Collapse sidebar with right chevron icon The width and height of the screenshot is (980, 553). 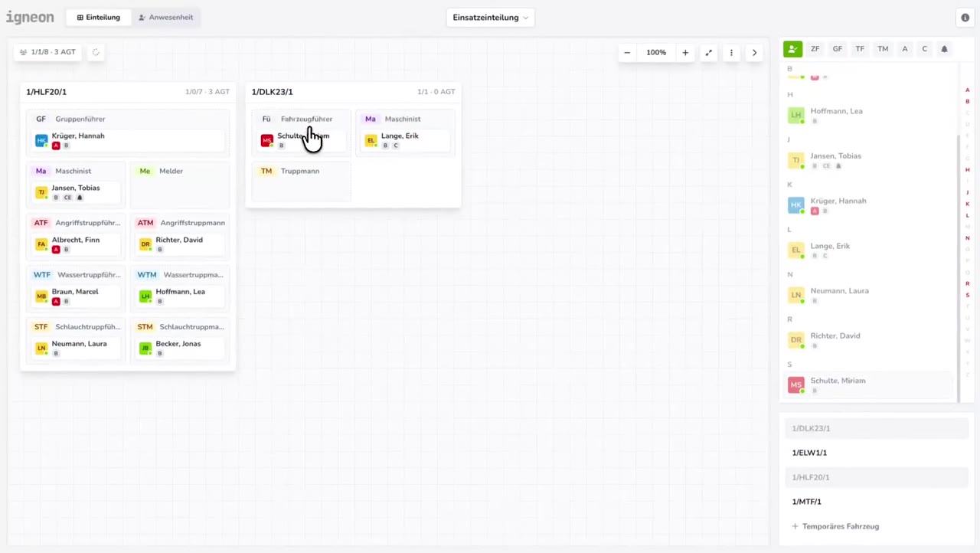[754, 53]
